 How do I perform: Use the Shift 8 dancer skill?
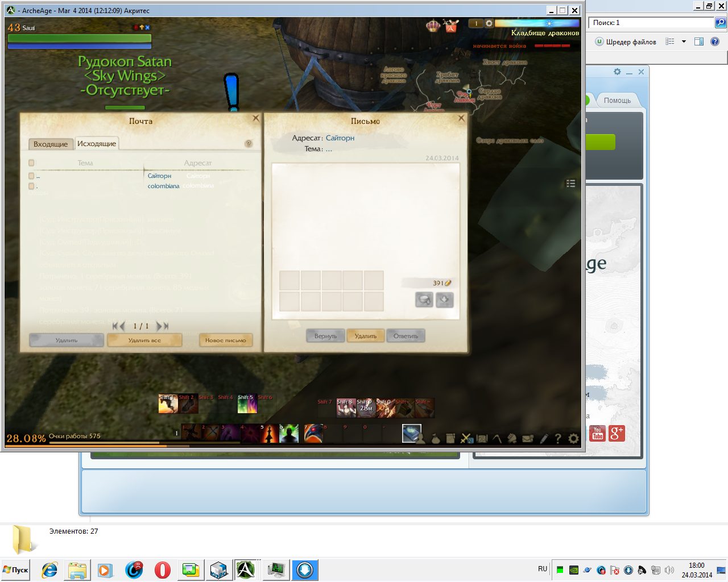coord(346,408)
